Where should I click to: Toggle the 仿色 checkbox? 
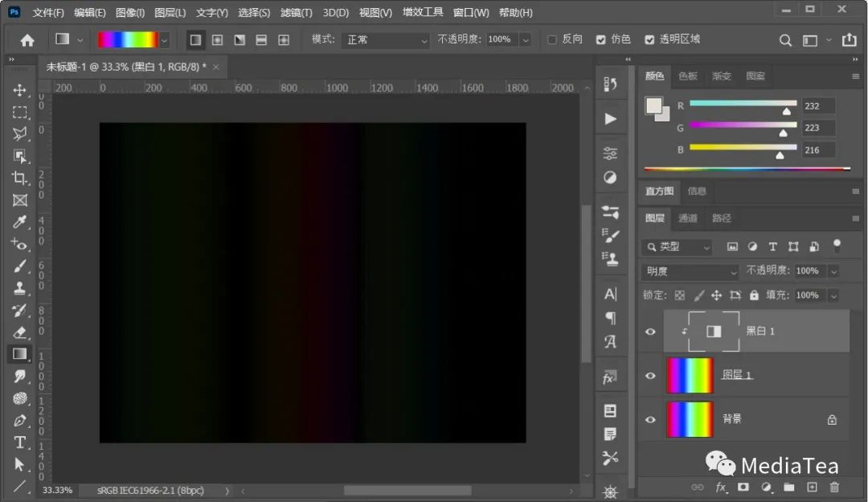click(600, 39)
